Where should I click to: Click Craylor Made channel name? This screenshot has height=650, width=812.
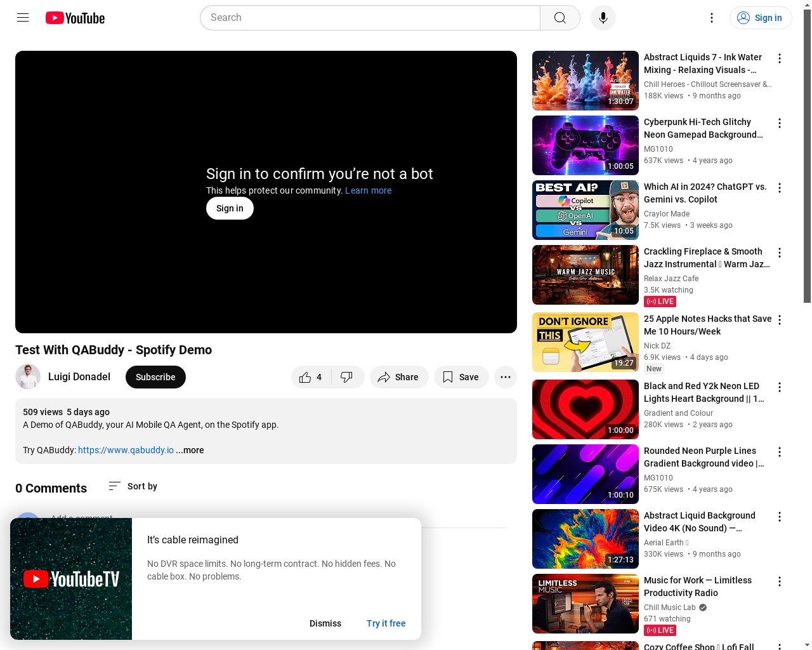point(667,214)
